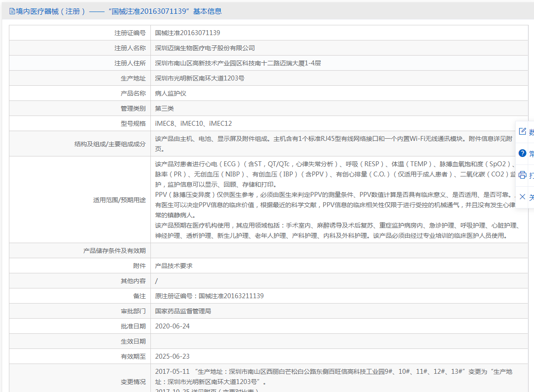534x392 pixels.
Task: Click the 管理类别 row label
Action: [x=133, y=108]
